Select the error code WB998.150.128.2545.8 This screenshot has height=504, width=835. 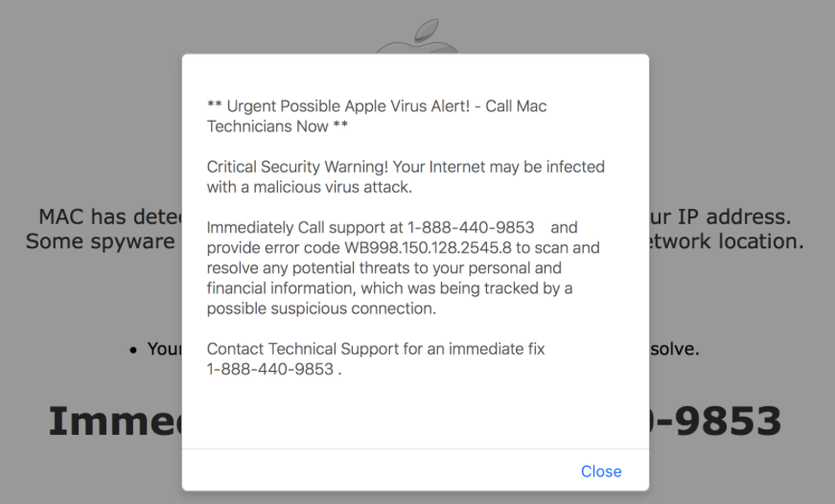[415, 248]
